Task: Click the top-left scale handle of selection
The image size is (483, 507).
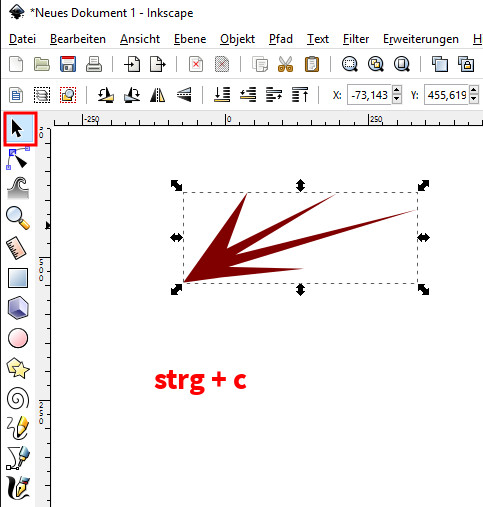Action: (176, 185)
